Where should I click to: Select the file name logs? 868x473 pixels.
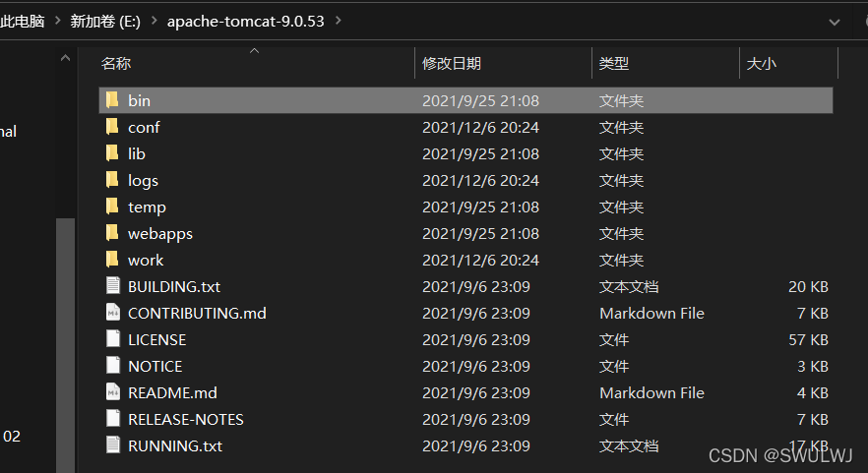coord(143,181)
